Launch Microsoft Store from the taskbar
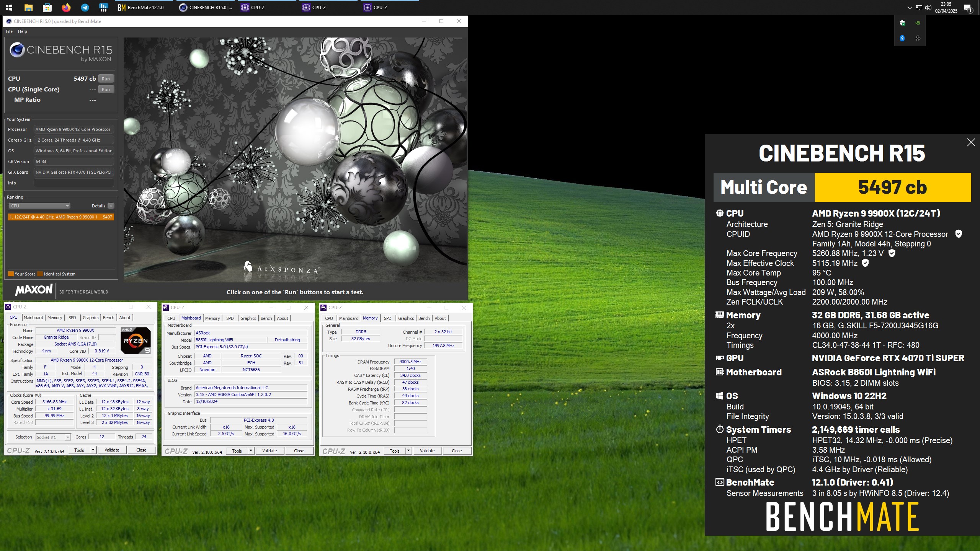This screenshot has height=551, width=980. point(47,7)
